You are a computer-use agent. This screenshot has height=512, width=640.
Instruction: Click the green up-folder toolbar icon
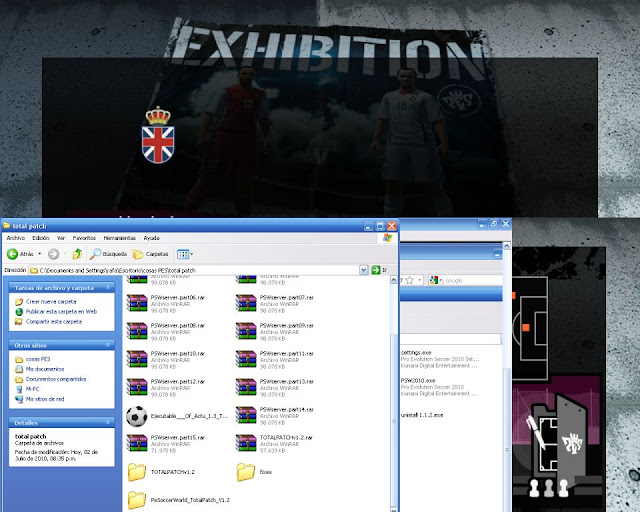point(77,254)
